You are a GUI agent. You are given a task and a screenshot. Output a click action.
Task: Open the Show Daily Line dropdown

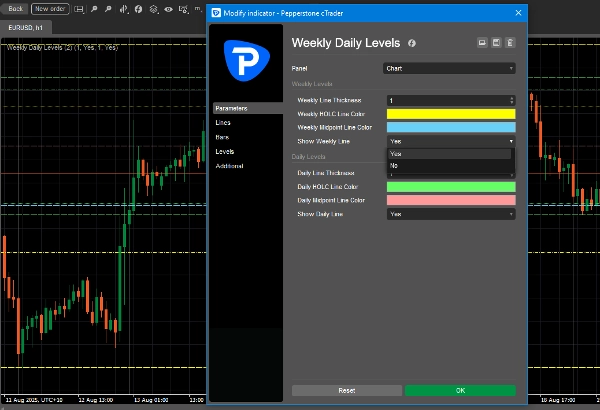point(451,214)
